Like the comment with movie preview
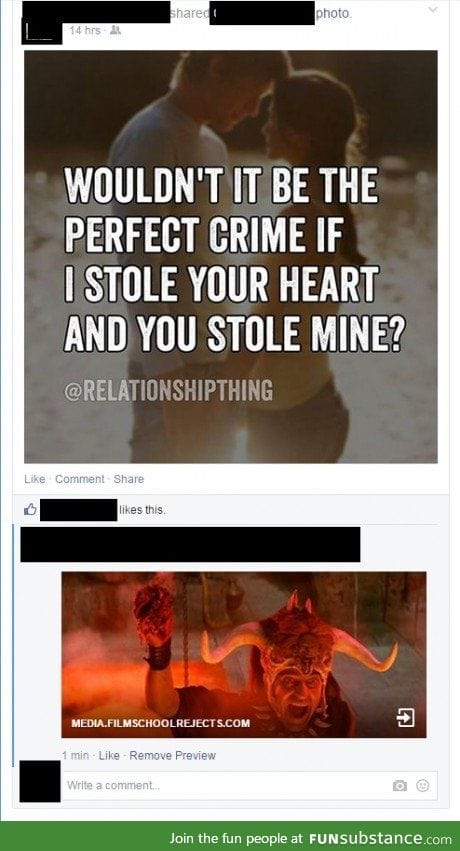Screen dimensions: 460x851 click(109, 755)
